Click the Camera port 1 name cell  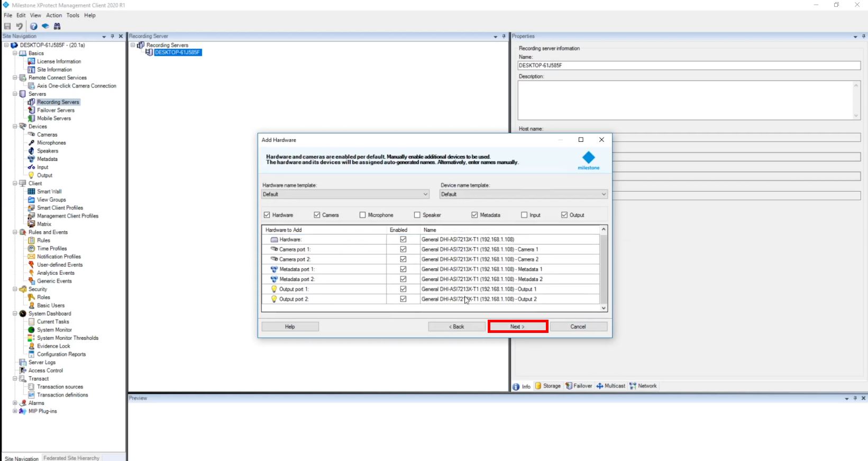click(x=510, y=249)
